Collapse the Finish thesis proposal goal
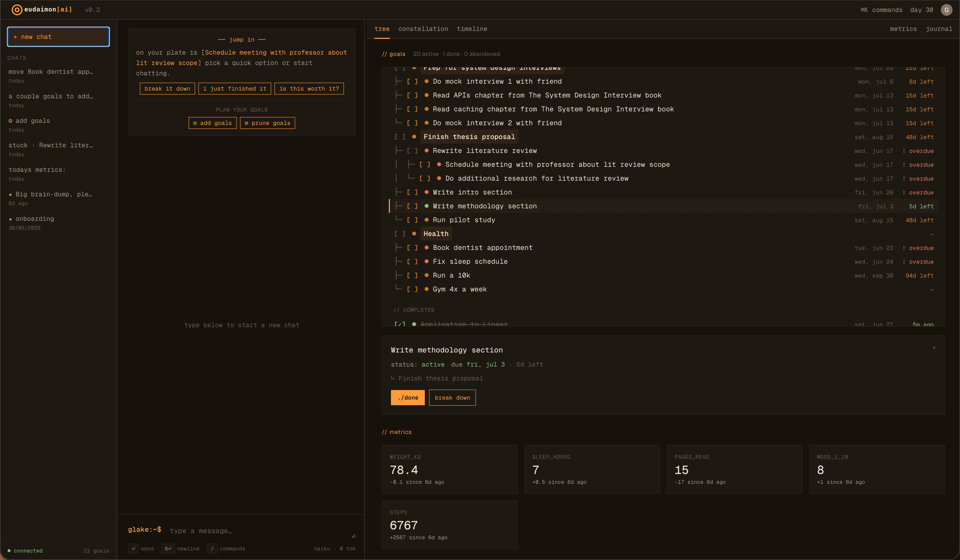The height and width of the screenshot is (560, 960). click(400, 137)
